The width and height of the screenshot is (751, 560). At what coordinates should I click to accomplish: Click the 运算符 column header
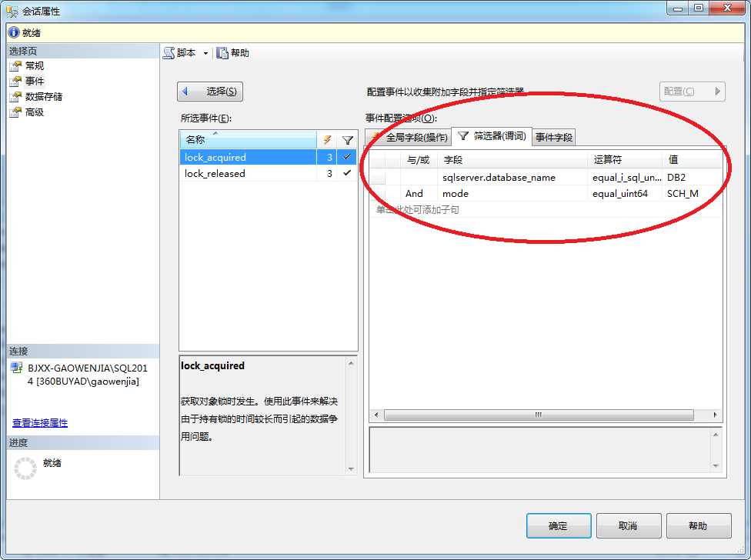625,160
